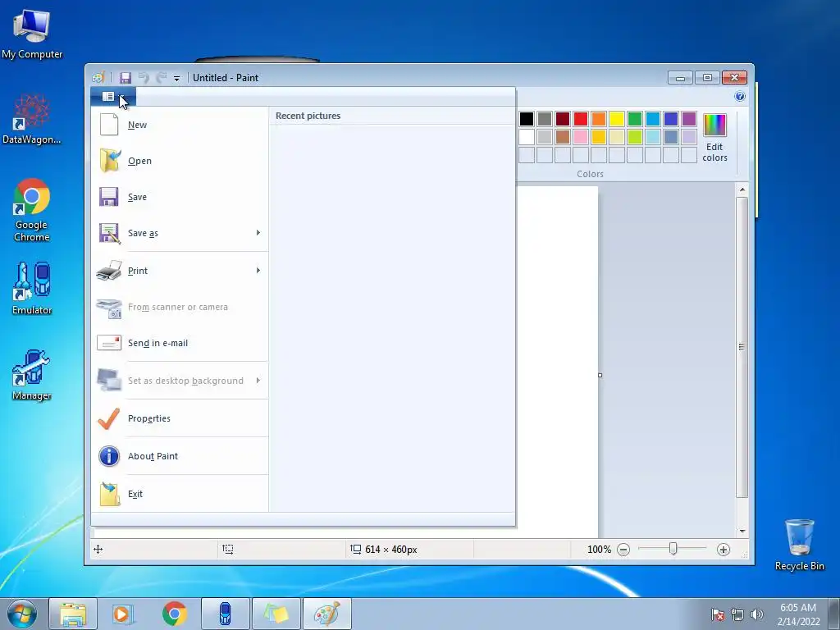Click the vertical scrollbar up arrow

tap(742, 189)
